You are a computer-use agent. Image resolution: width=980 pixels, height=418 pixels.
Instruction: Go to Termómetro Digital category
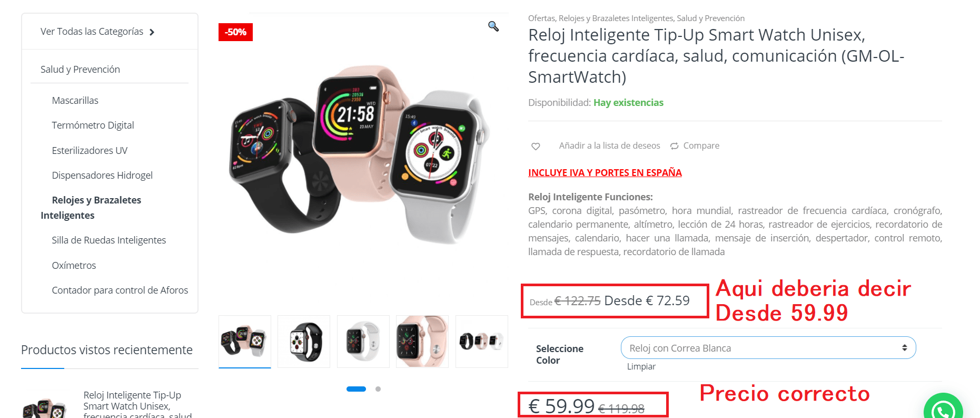click(93, 125)
